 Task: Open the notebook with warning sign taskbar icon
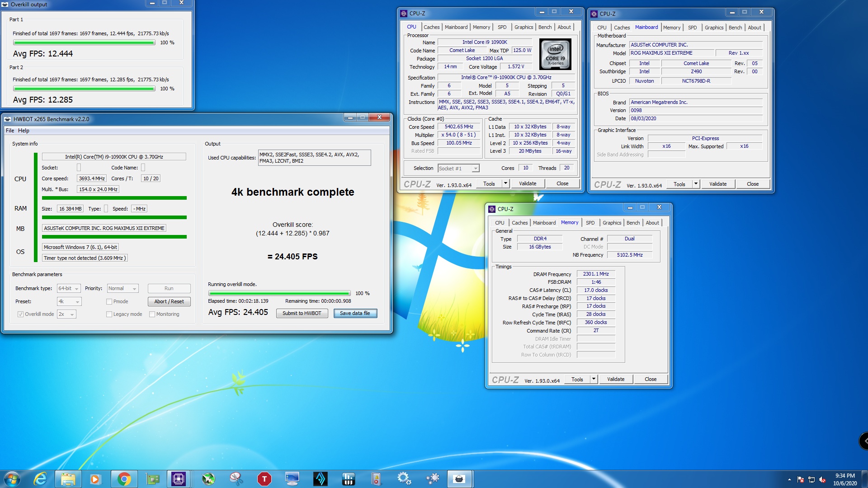pos(376,479)
